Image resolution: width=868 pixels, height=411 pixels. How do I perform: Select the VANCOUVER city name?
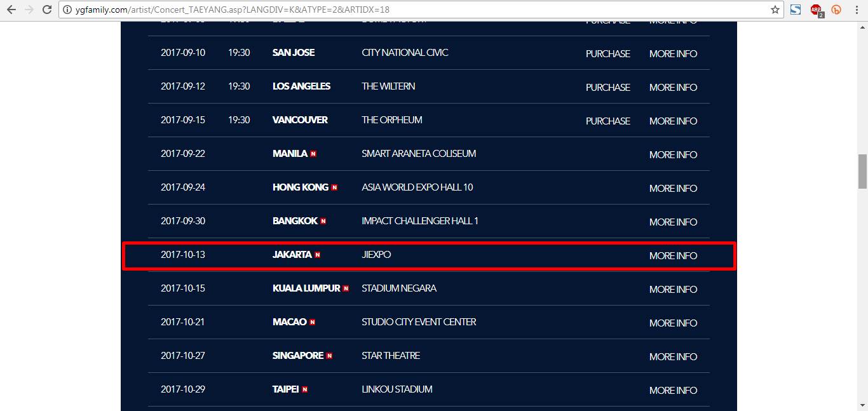click(x=300, y=120)
